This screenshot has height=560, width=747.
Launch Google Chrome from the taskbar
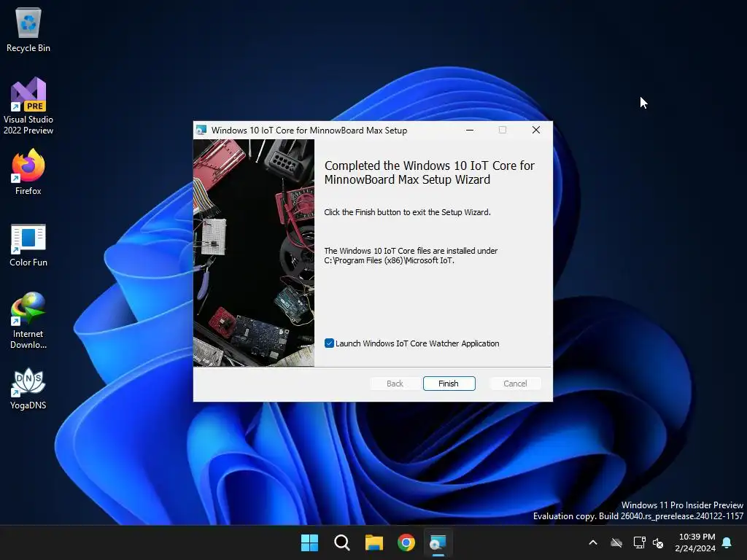coord(406,542)
